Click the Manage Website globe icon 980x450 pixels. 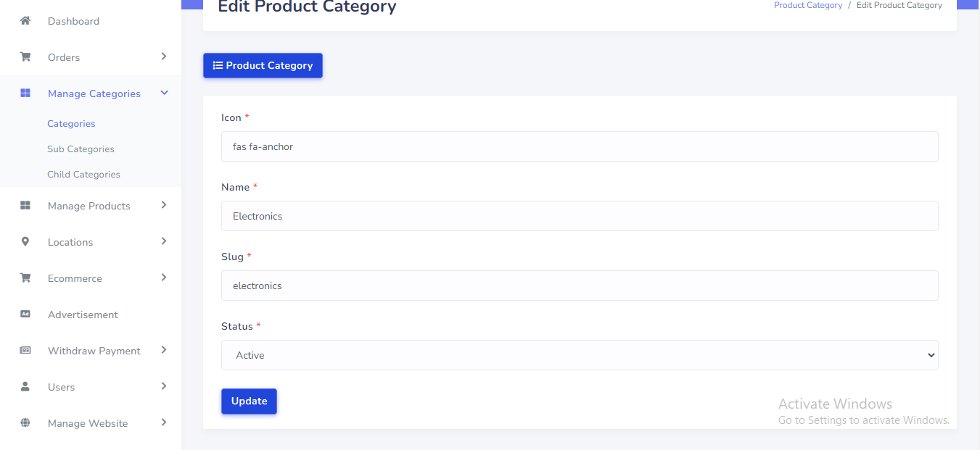[x=25, y=423]
